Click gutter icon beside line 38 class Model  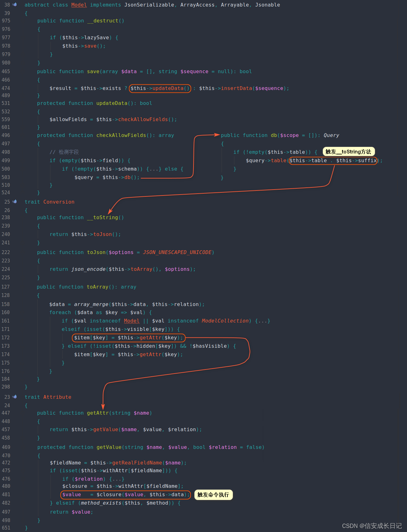[15, 5]
